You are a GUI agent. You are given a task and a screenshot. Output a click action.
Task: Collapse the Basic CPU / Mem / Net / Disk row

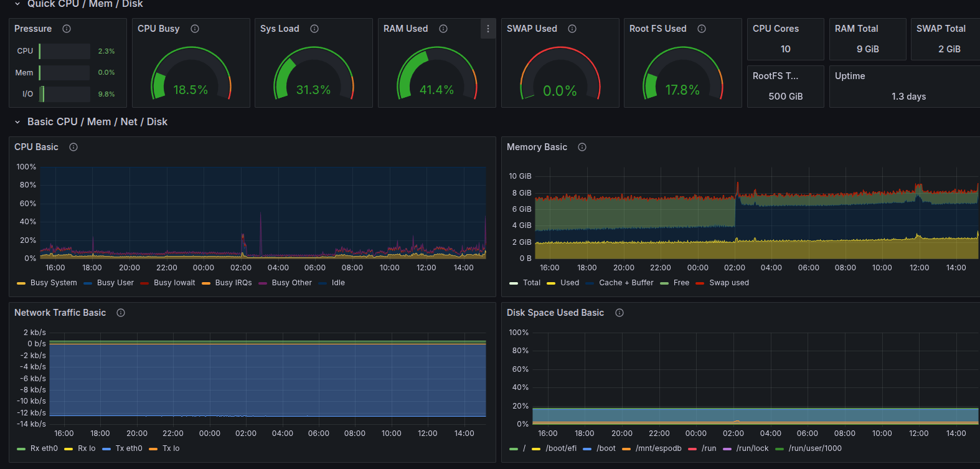17,122
